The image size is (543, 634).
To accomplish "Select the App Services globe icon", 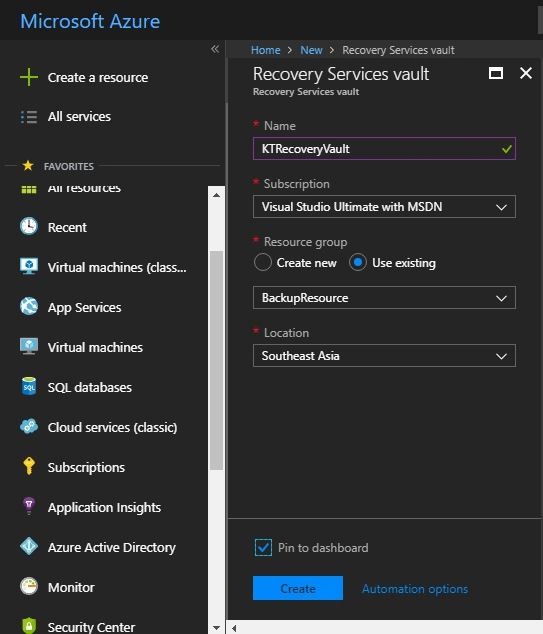I will click(x=29, y=306).
